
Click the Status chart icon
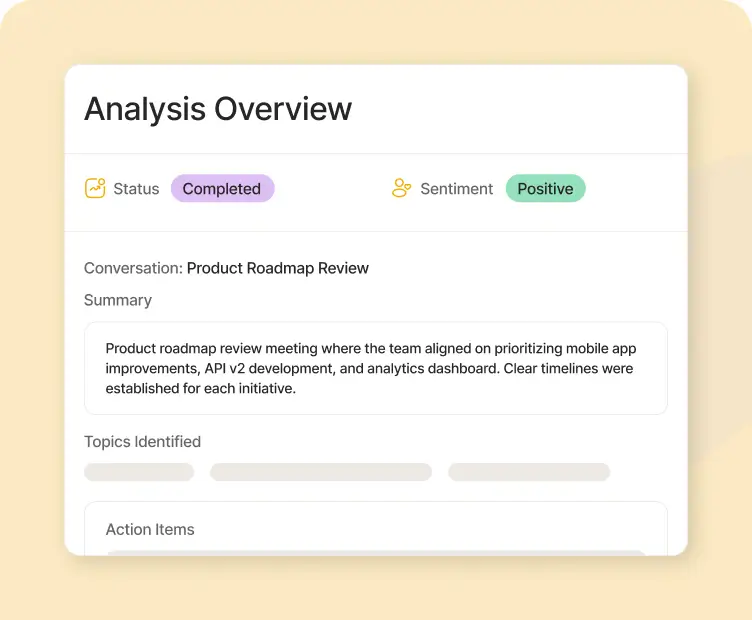pyautogui.click(x=95, y=188)
